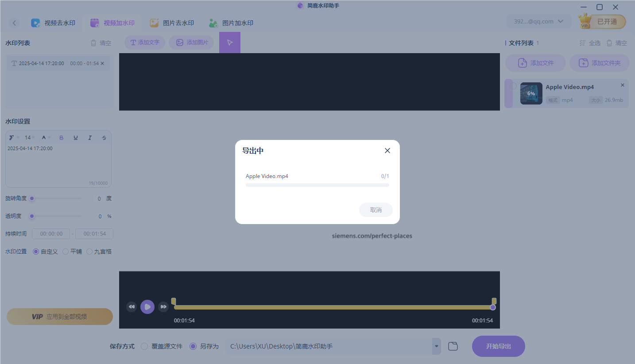This screenshot has height=364, width=635.
Task: Open the 图片去水印 tab
Action: (172, 23)
